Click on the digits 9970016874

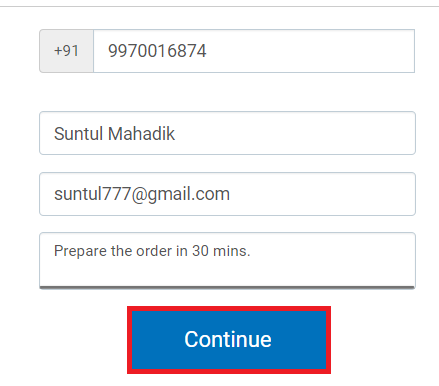pyautogui.click(x=157, y=51)
